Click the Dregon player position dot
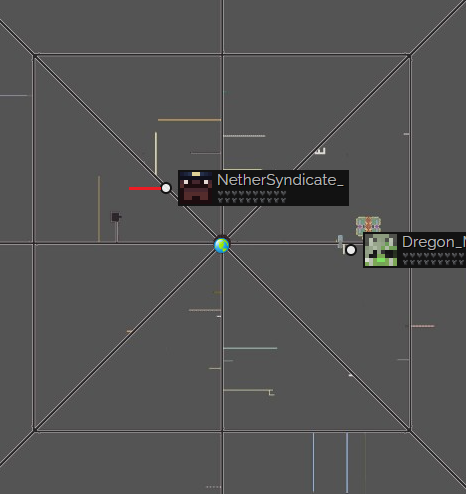 [351, 250]
